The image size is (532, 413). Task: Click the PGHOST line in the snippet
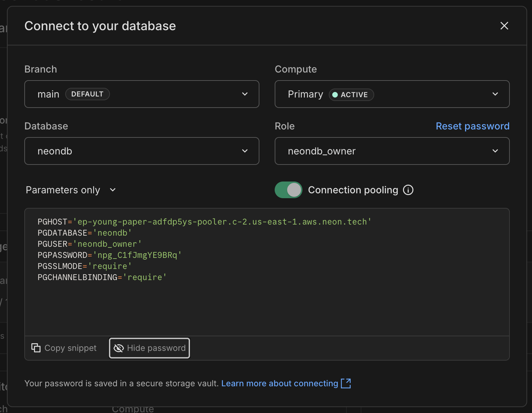204,222
